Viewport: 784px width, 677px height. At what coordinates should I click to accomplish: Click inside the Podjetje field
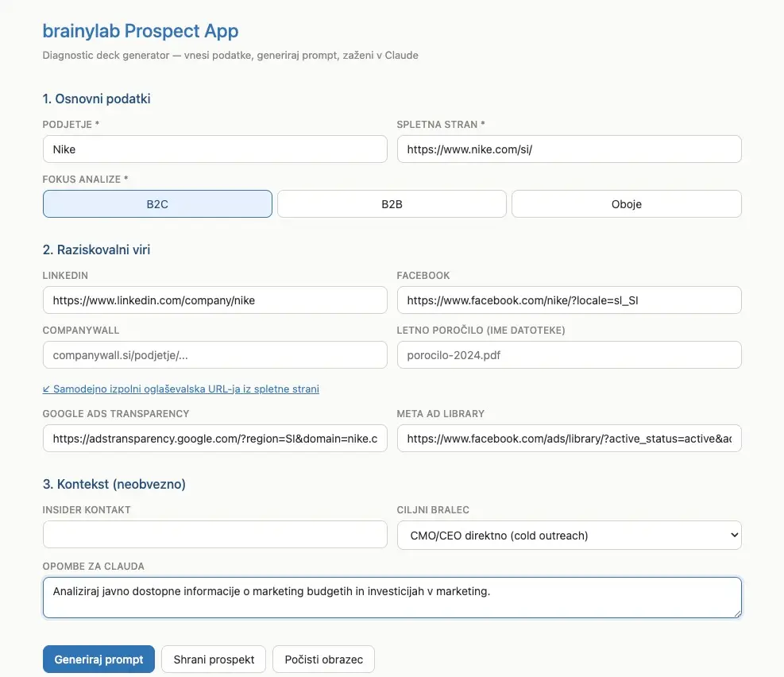click(214, 149)
